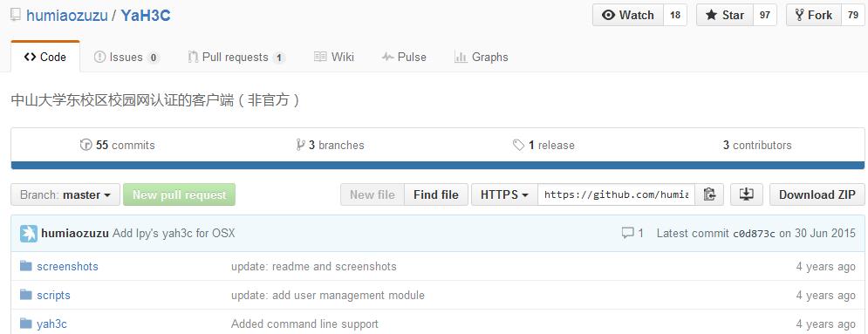Fork the YaH3C repository
This screenshot has height=334, width=868.
click(x=814, y=15)
